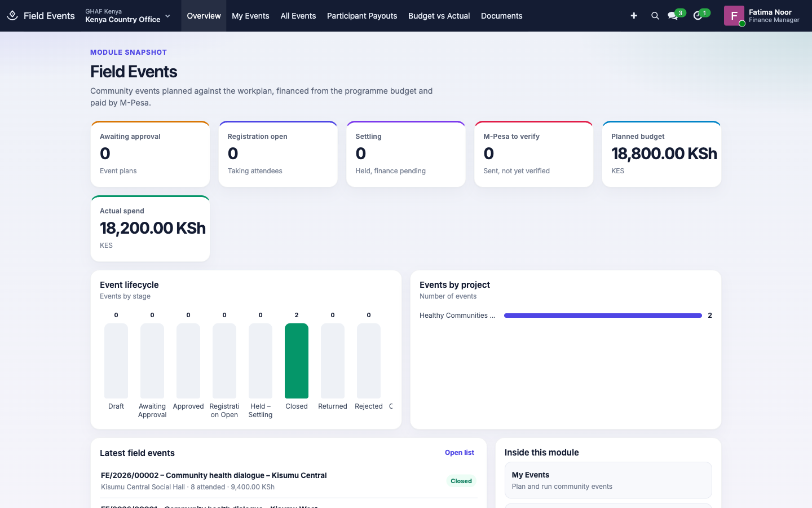Click the Closed status badge on FE/2026/00002
The width and height of the screenshot is (812, 508).
(461, 481)
